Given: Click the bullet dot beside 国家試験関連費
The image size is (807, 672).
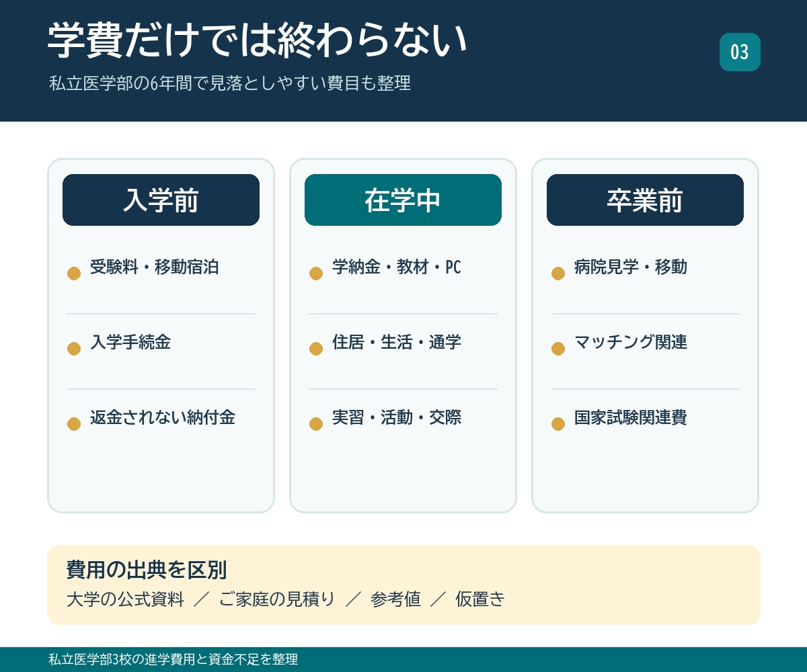Looking at the screenshot, I should click(558, 424).
